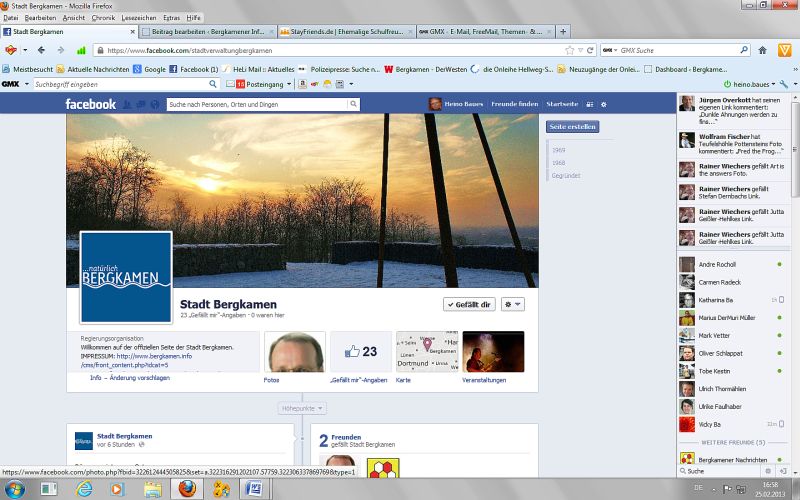Image resolution: width=800 pixels, height=500 pixels.
Task: Open Facebook privacy shortcuts icon
Action: tap(590, 104)
